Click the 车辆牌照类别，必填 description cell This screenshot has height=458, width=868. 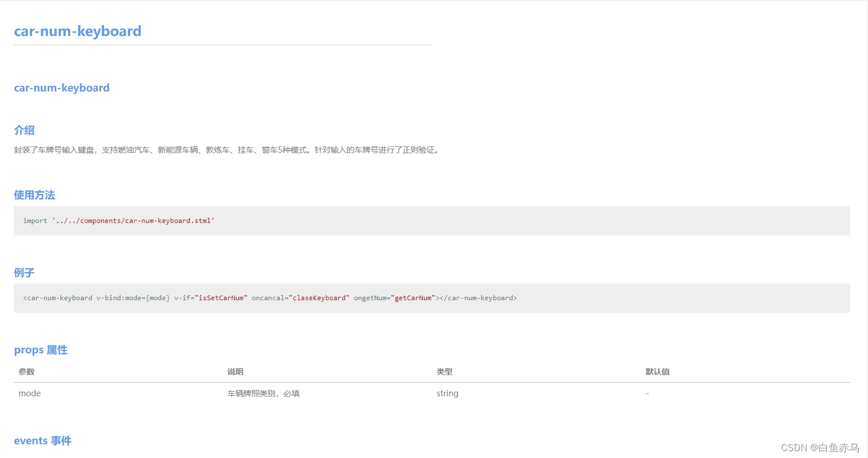click(x=263, y=393)
